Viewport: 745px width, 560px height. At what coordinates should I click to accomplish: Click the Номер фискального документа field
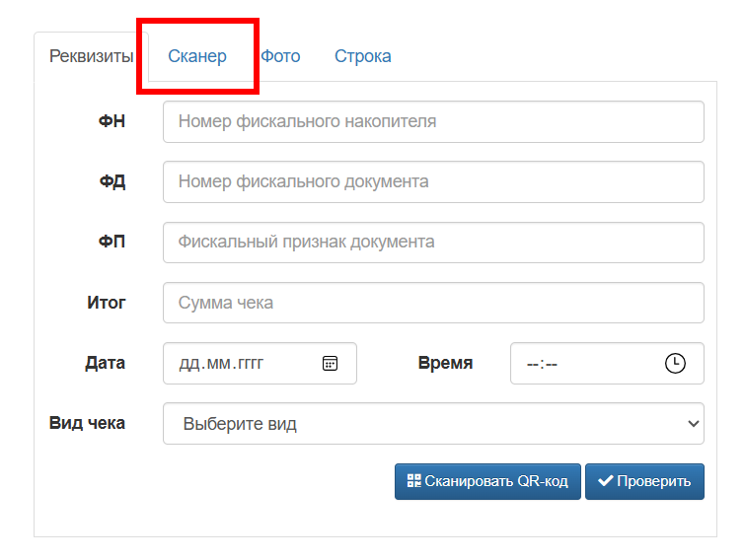[x=432, y=182]
